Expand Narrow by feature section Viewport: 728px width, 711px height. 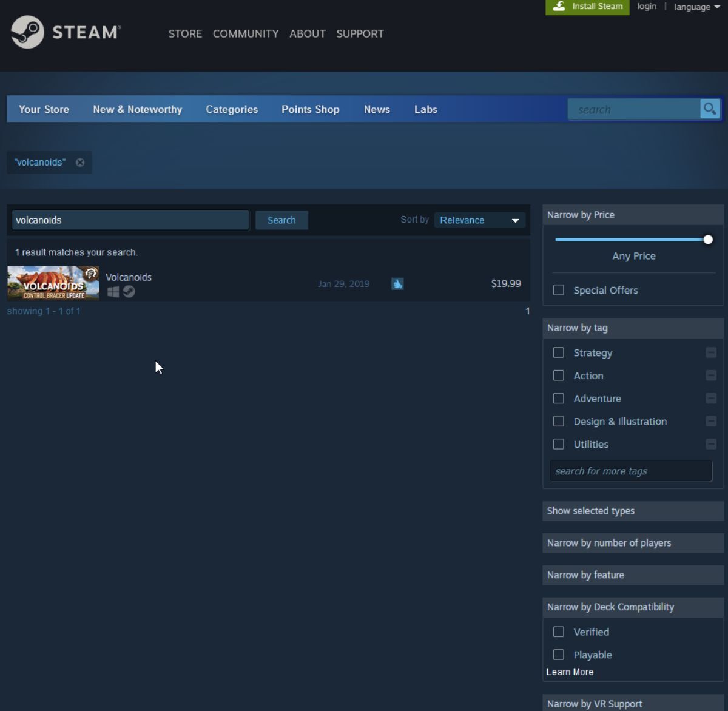point(633,575)
